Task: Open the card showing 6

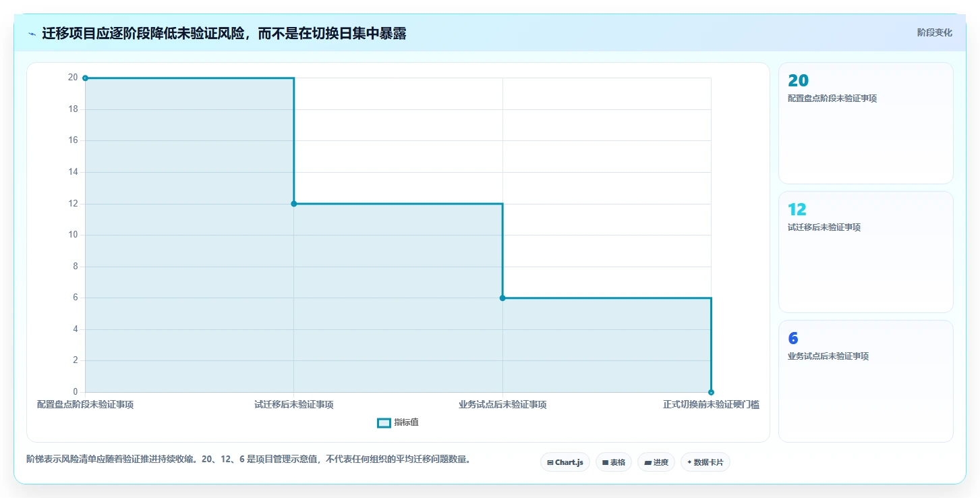Action: tap(866, 381)
